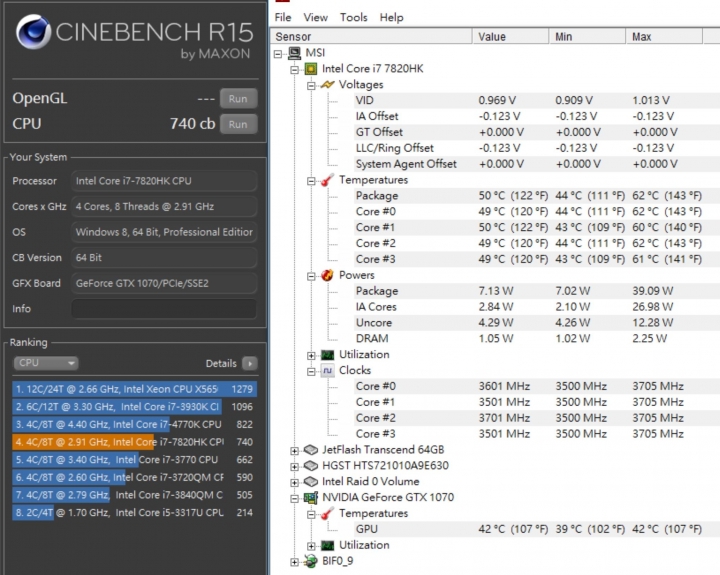This screenshot has height=575, width=720.
Task: Collapse the Powers section
Action: (311, 276)
